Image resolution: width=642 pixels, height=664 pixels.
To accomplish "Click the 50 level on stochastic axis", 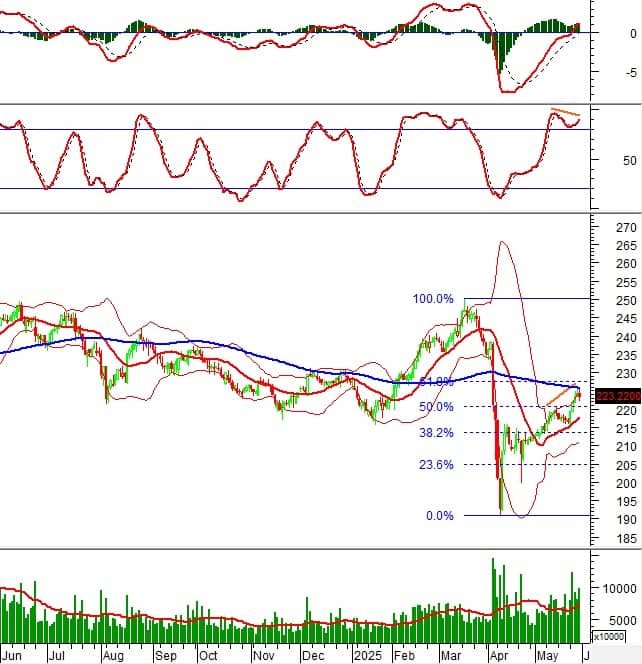I will coord(629,160).
